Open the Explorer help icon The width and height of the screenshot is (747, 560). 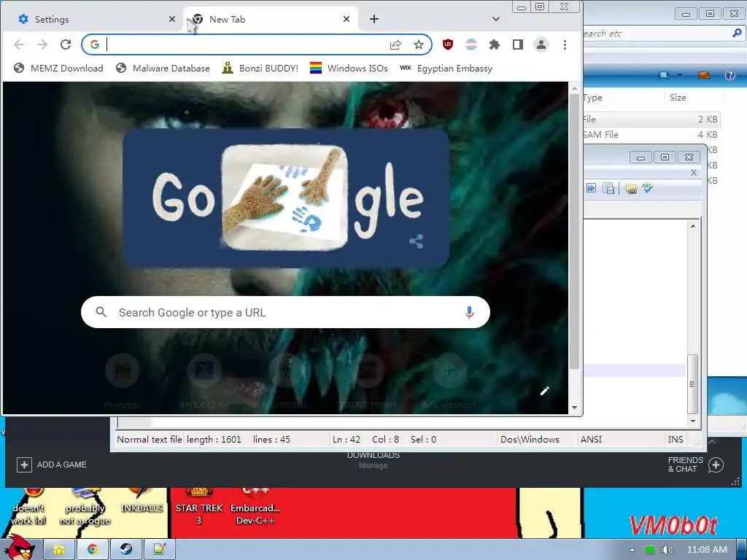point(729,75)
